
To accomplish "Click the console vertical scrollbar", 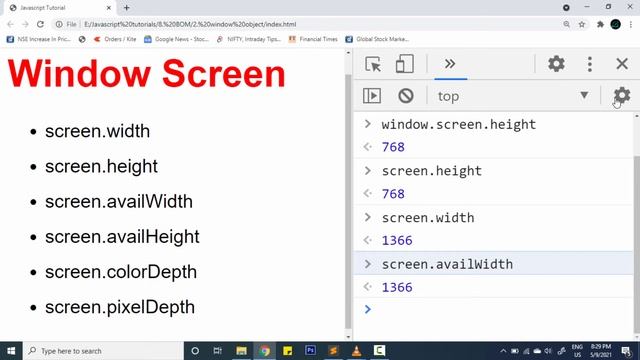I will (x=637, y=245).
